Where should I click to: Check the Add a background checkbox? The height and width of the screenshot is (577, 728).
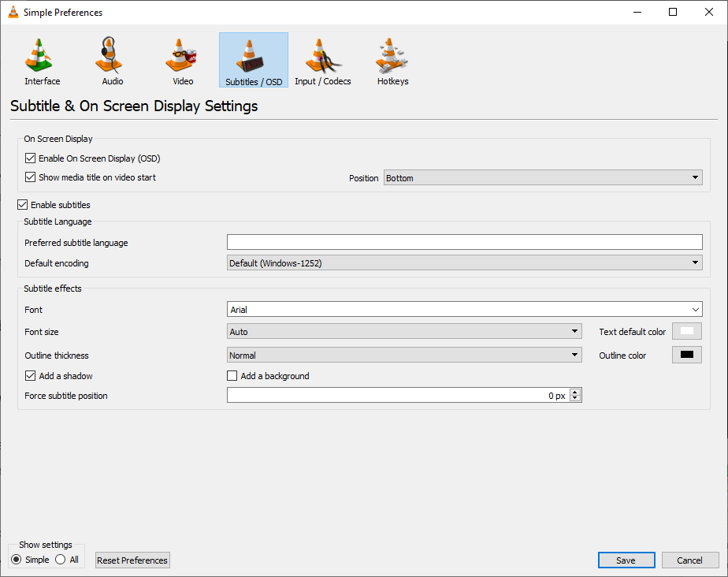coord(232,375)
